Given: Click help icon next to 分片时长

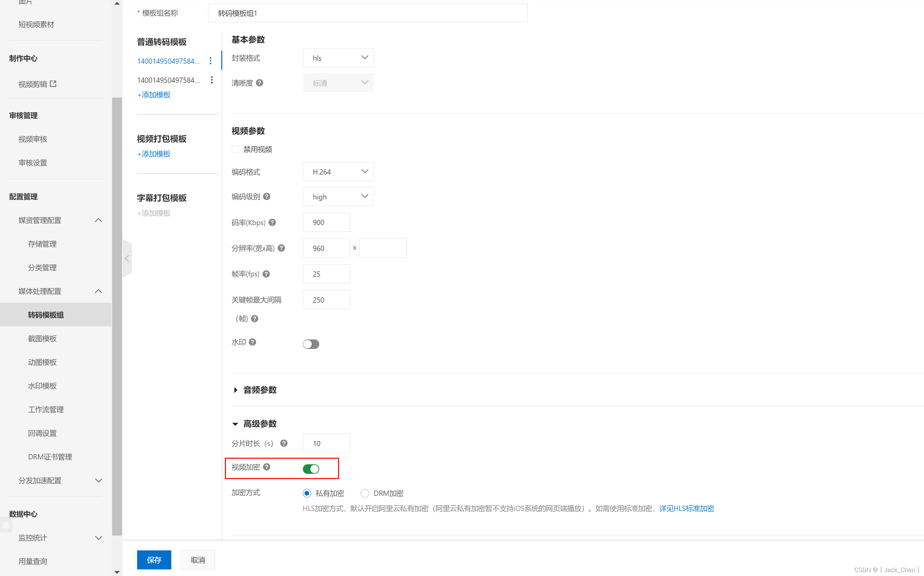Looking at the screenshot, I should click(x=284, y=443).
